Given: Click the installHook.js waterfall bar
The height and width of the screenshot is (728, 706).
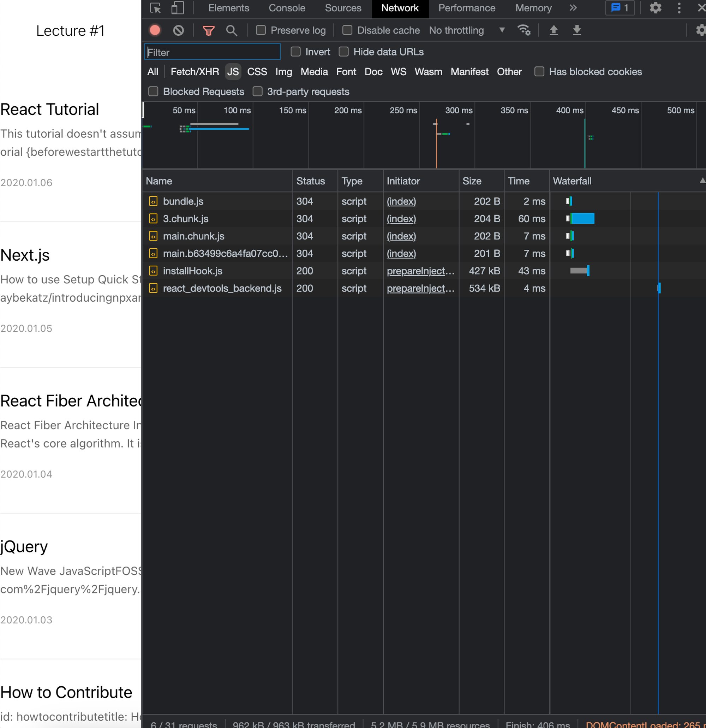Looking at the screenshot, I should pos(580,271).
